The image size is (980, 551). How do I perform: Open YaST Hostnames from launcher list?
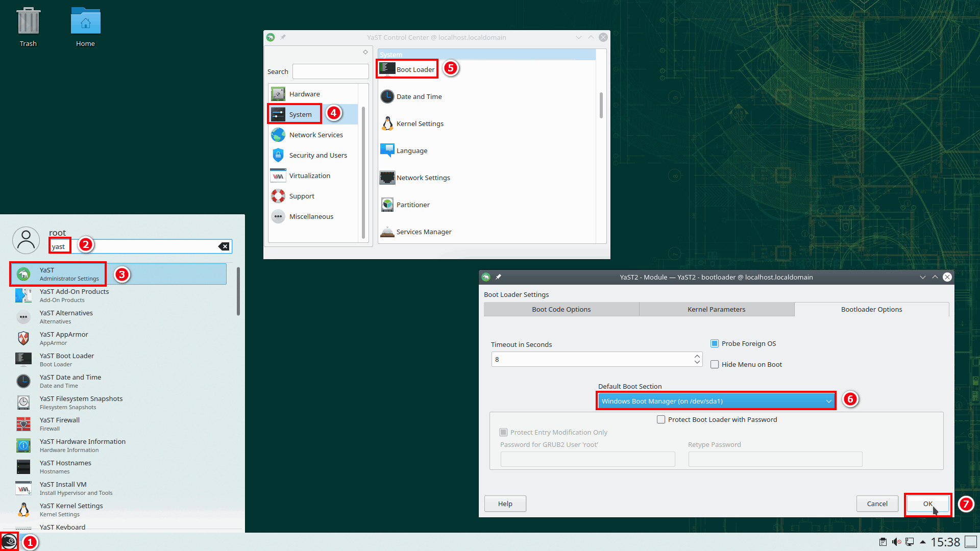point(118,467)
